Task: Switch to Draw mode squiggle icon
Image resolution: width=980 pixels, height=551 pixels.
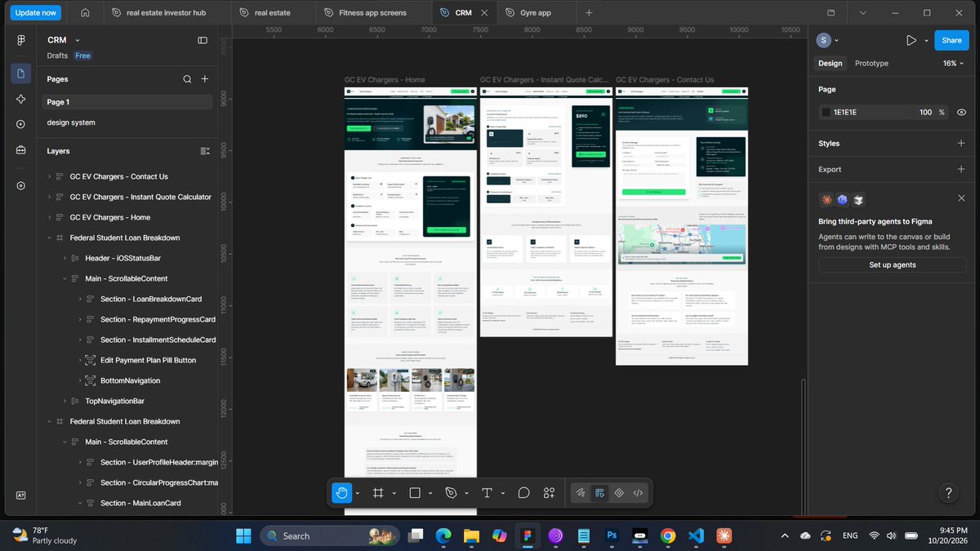Action: pyautogui.click(x=581, y=493)
